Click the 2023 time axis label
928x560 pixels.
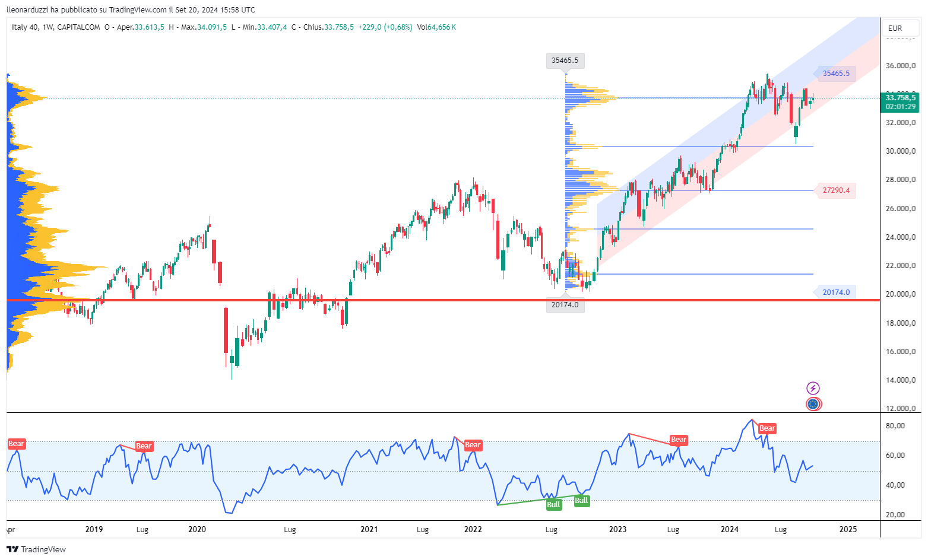click(617, 529)
